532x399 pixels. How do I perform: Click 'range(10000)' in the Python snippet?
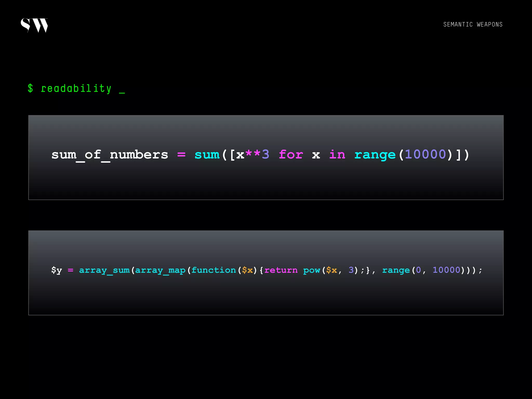404,155
